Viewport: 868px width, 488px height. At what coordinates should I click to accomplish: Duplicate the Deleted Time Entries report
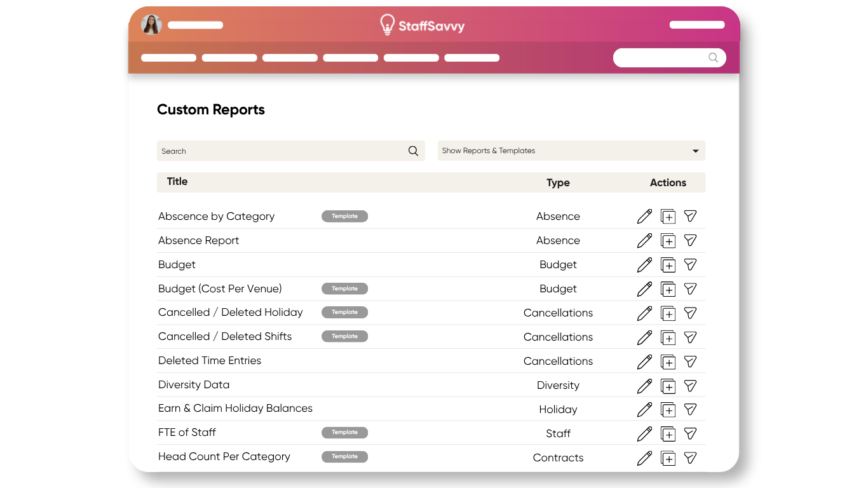[668, 362]
